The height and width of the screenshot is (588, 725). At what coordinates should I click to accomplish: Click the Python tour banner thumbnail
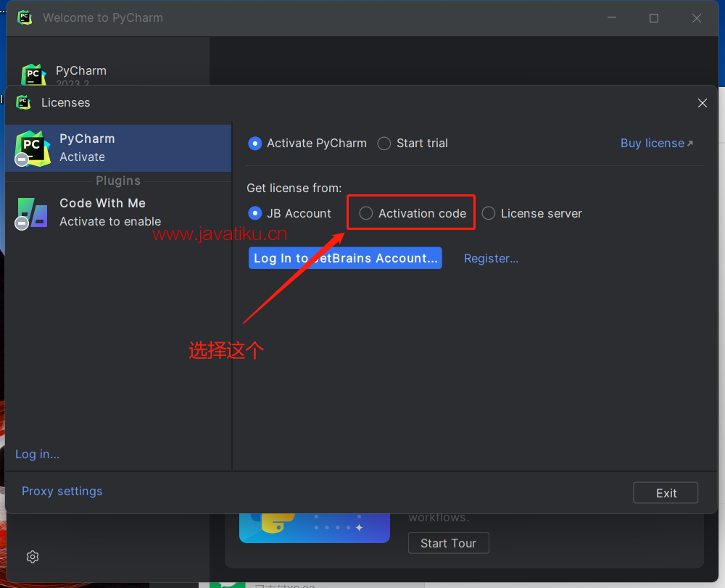[315, 528]
